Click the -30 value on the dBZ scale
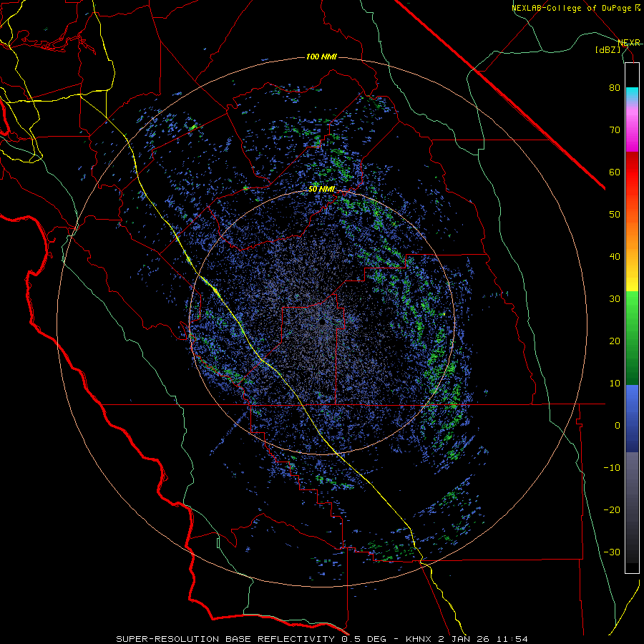This screenshot has height=644, width=644. [x=612, y=552]
